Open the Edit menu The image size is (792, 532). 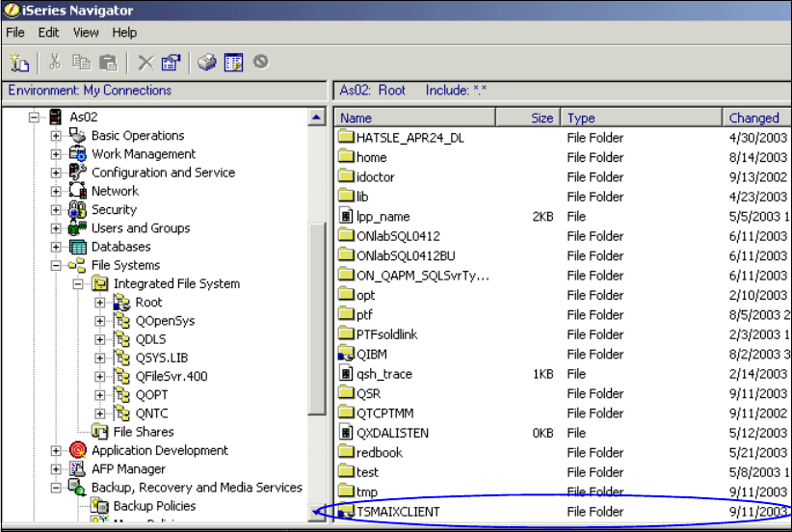click(x=48, y=33)
